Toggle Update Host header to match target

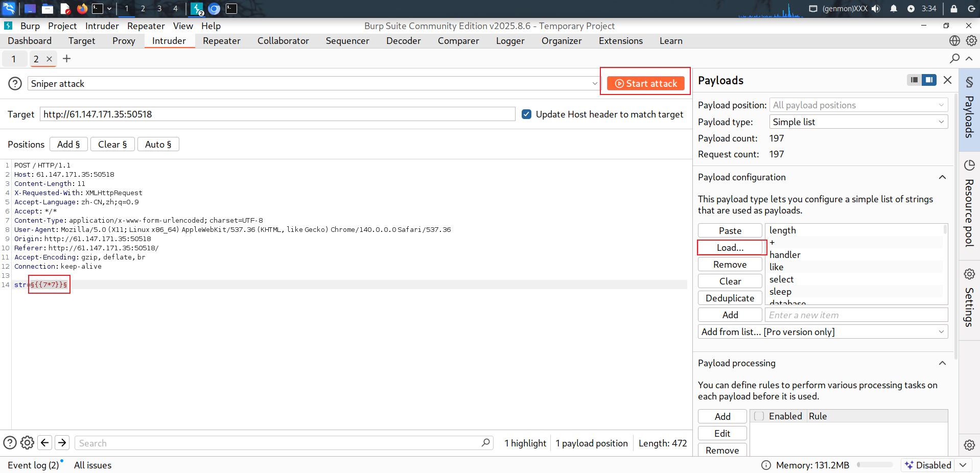pyautogui.click(x=526, y=114)
